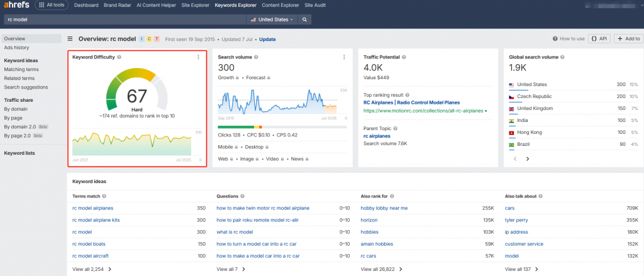Open By page 2.0 Beta
This screenshot has height=276, width=644.
tap(23, 136)
